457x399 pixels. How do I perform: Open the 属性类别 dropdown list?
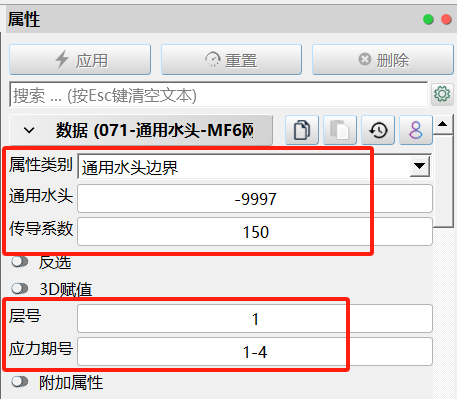(x=419, y=166)
